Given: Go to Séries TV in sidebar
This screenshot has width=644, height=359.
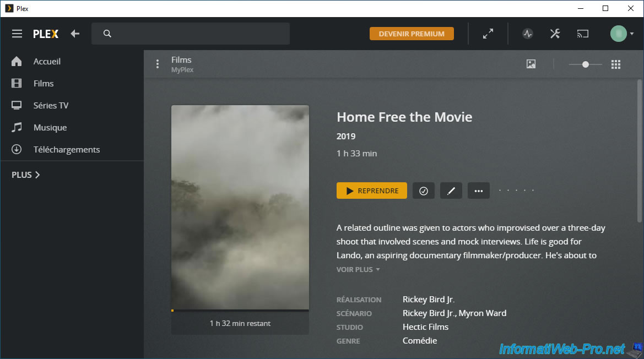Looking at the screenshot, I should (51, 105).
